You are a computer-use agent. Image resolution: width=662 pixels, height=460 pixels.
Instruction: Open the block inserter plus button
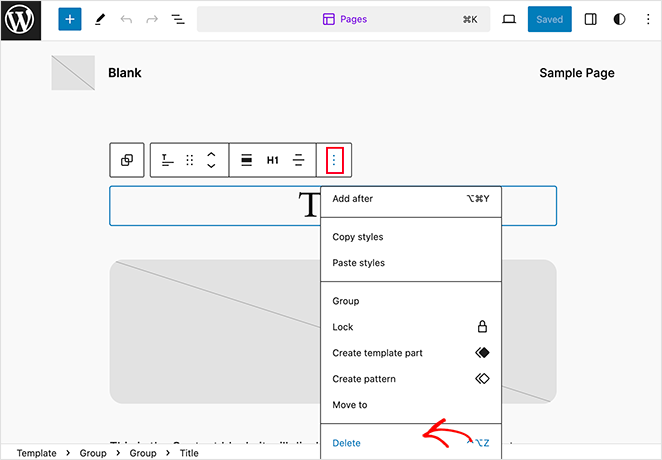tap(69, 19)
